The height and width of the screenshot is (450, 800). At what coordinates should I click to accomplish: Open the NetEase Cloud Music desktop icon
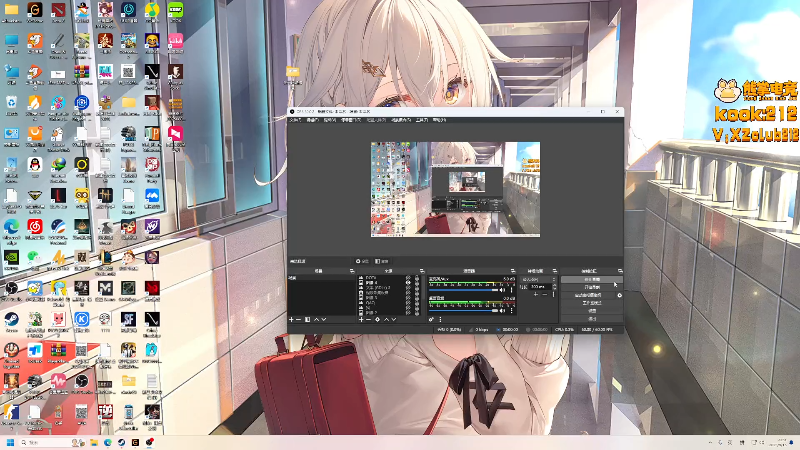click(x=35, y=227)
